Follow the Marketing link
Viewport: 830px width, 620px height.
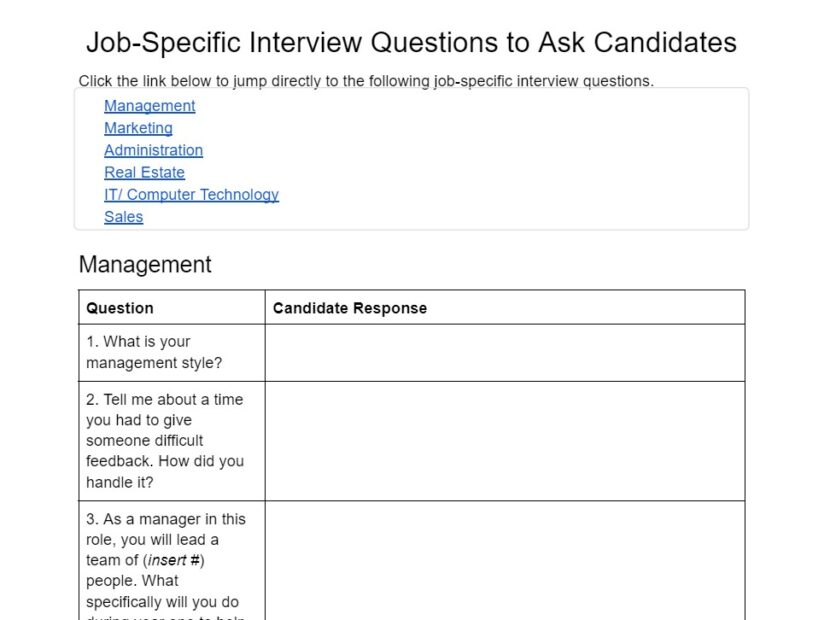[138, 128]
